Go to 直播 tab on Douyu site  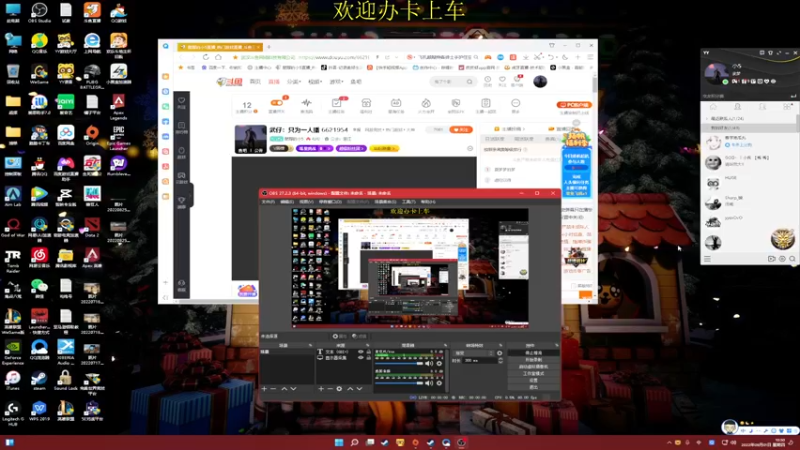(x=274, y=82)
